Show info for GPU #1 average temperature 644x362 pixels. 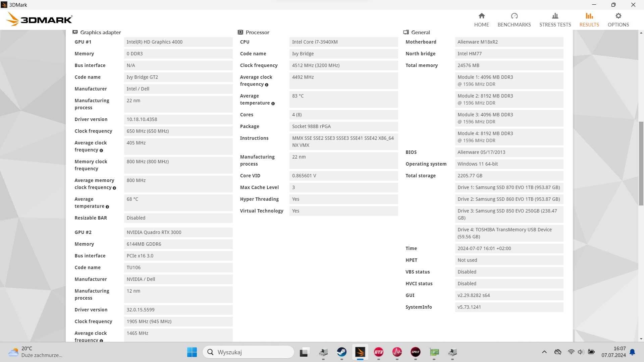pos(107,207)
